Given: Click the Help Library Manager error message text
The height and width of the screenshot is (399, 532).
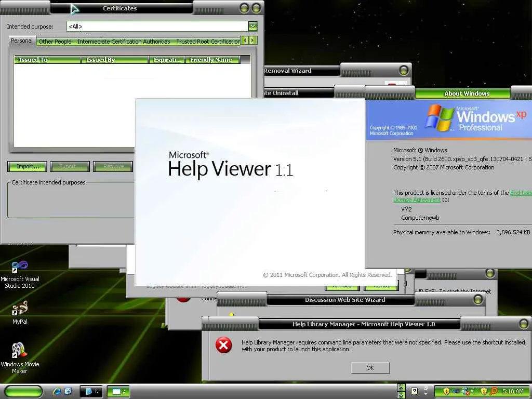Looking at the screenshot, I should tap(383, 345).
